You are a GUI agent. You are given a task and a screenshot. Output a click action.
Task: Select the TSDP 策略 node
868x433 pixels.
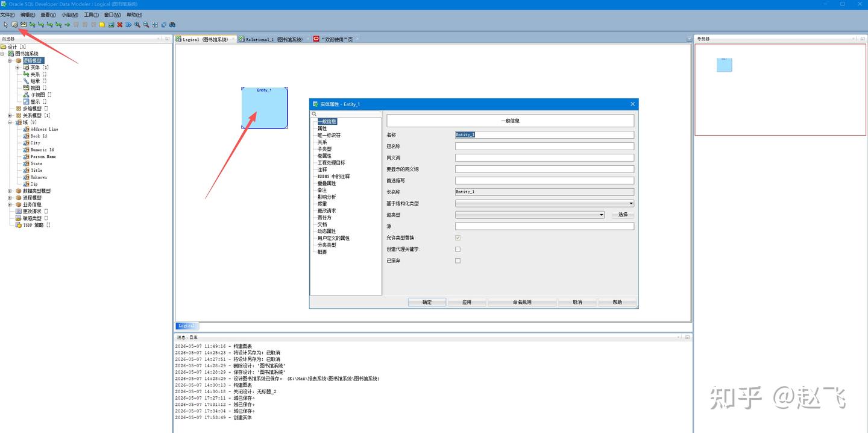coord(33,225)
